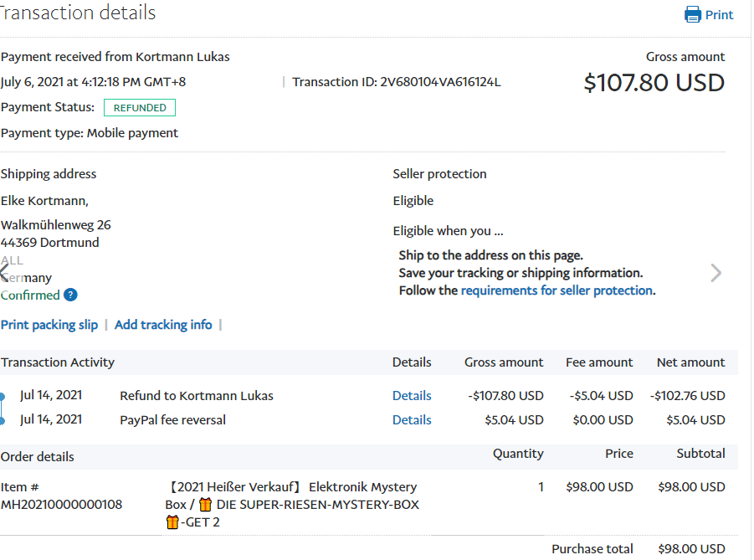This screenshot has height=560, width=754.
Task: Click the Confirmed address help icon
Action: [70, 295]
